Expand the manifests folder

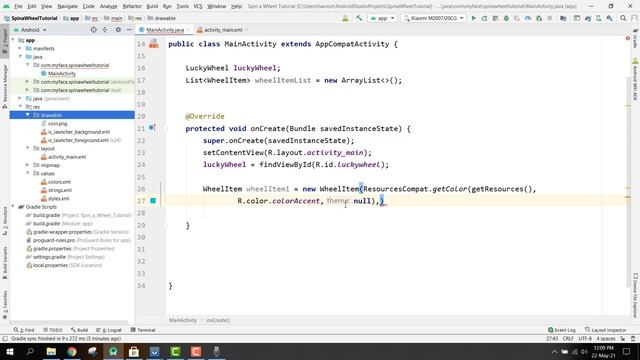point(20,49)
